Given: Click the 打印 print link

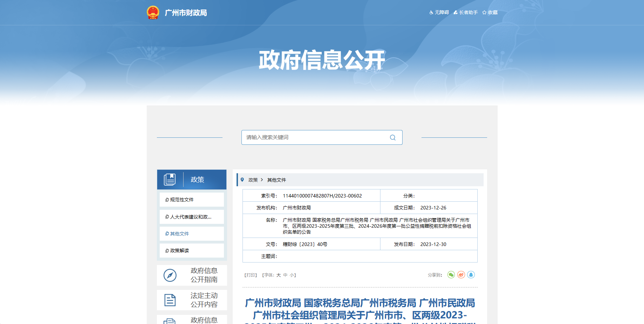Looking at the screenshot, I should tap(251, 275).
